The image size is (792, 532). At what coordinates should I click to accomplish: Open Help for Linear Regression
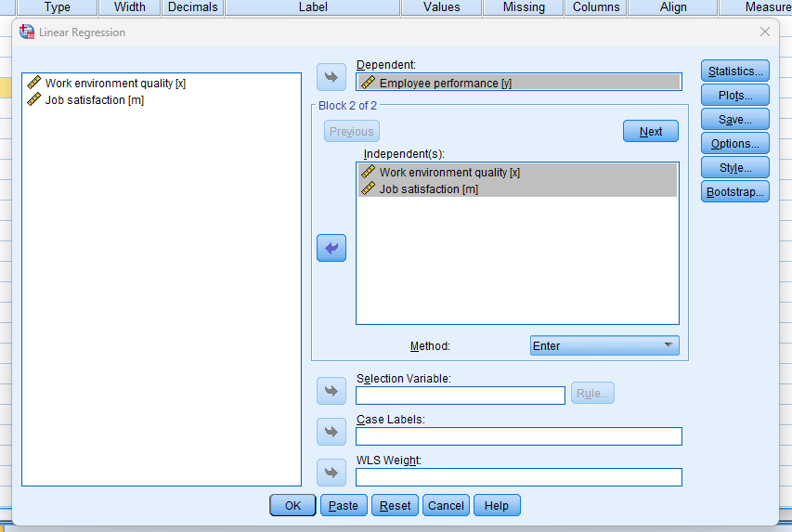point(497,506)
